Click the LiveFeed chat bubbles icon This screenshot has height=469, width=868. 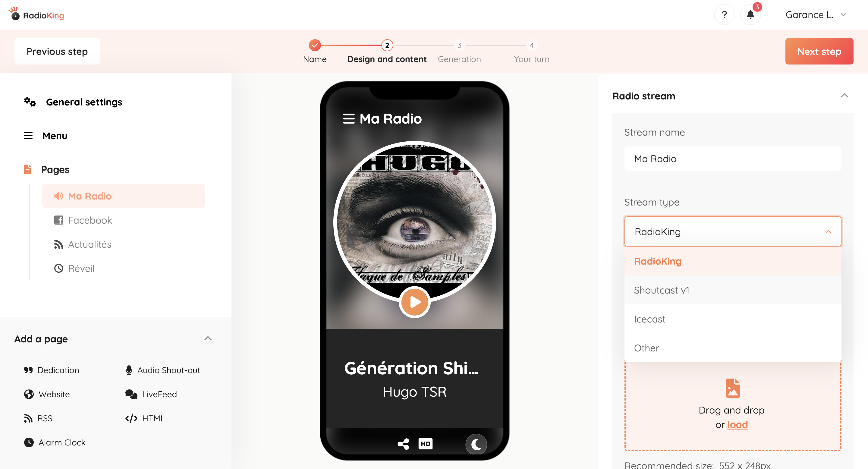131,394
